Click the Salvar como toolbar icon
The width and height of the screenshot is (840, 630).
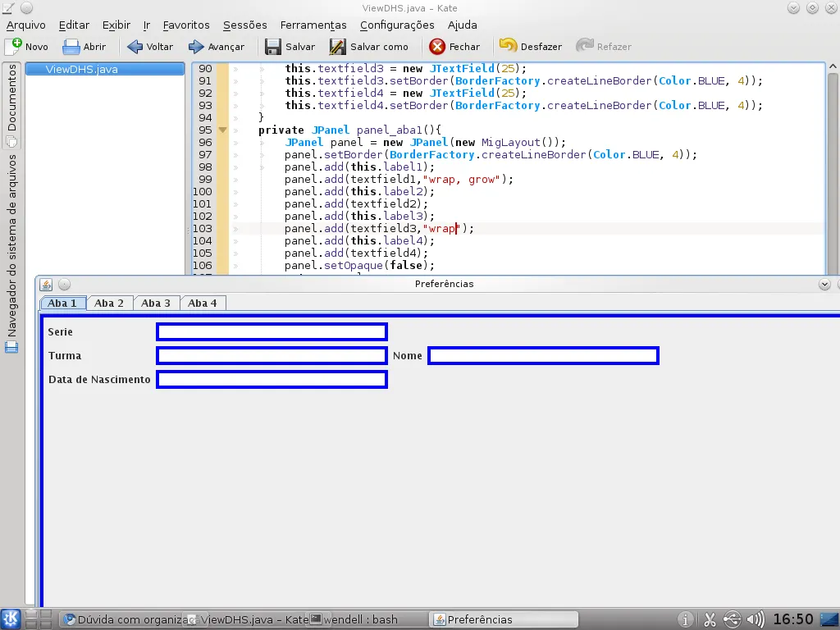(x=337, y=47)
